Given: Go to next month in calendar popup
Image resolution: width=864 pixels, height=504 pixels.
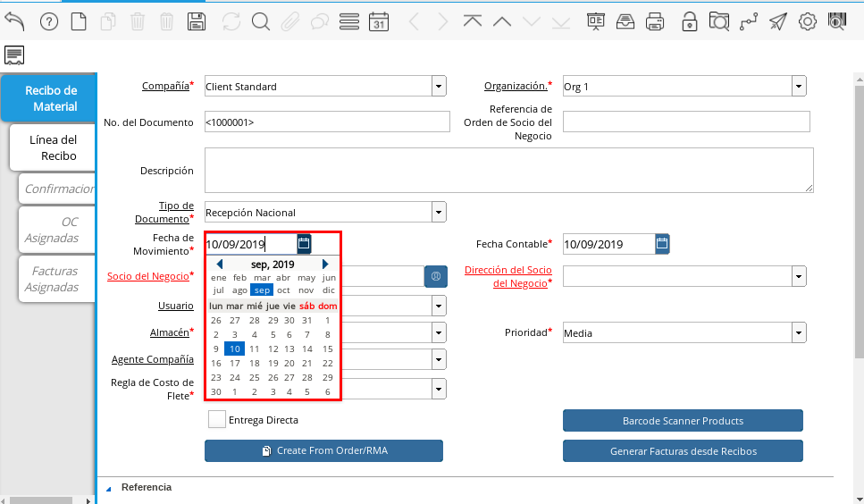Looking at the screenshot, I should point(325,265).
